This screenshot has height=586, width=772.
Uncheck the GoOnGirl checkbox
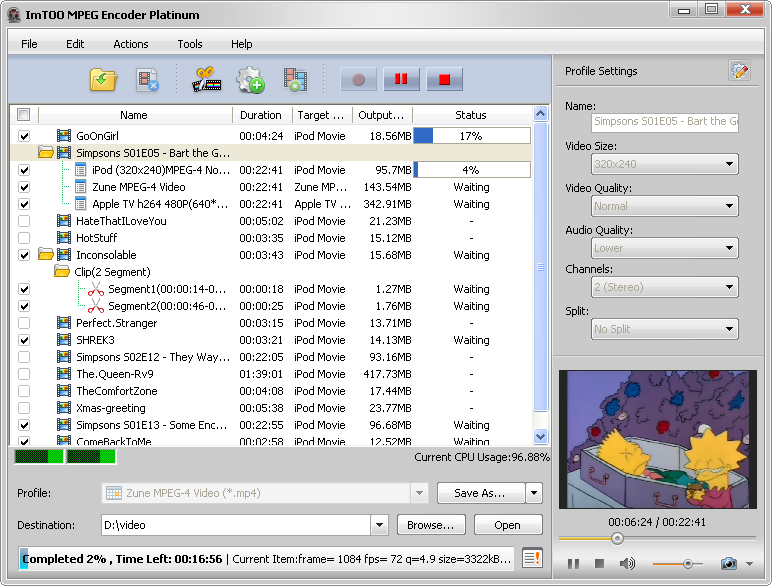(24, 136)
